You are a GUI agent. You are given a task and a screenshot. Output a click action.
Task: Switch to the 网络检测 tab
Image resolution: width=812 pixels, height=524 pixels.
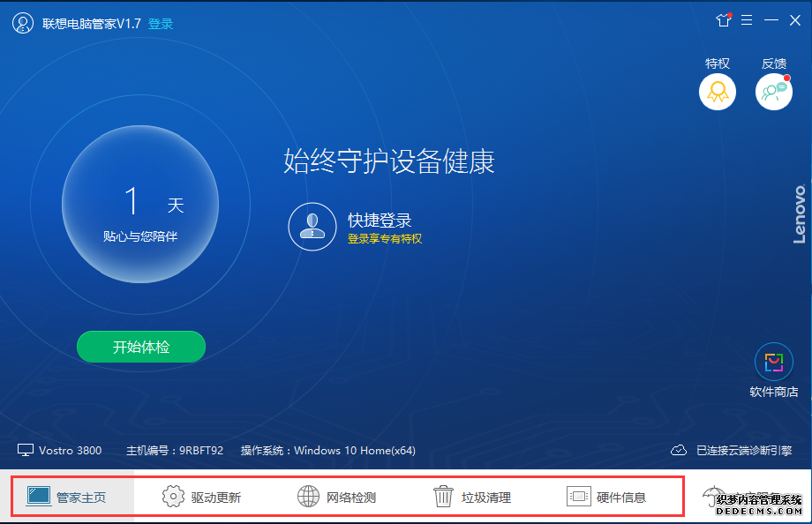point(336,497)
